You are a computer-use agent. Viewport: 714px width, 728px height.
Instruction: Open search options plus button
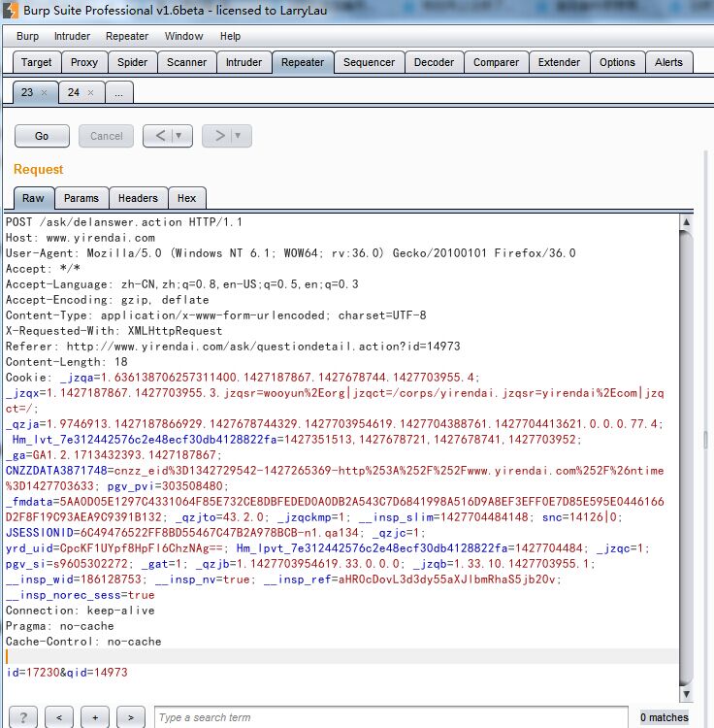[x=95, y=717]
